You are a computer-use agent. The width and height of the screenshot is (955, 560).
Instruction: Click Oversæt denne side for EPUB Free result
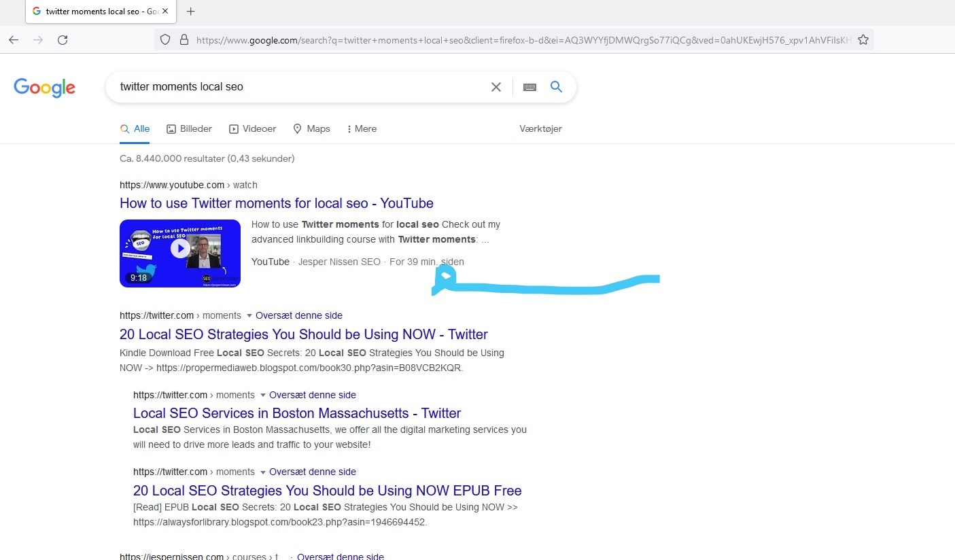pos(313,472)
